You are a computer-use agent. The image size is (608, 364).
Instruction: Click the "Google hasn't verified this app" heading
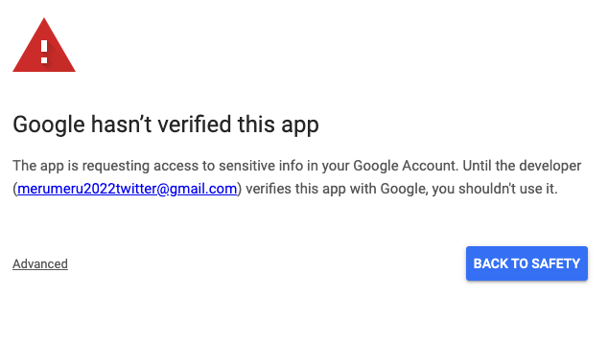tap(166, 125)
